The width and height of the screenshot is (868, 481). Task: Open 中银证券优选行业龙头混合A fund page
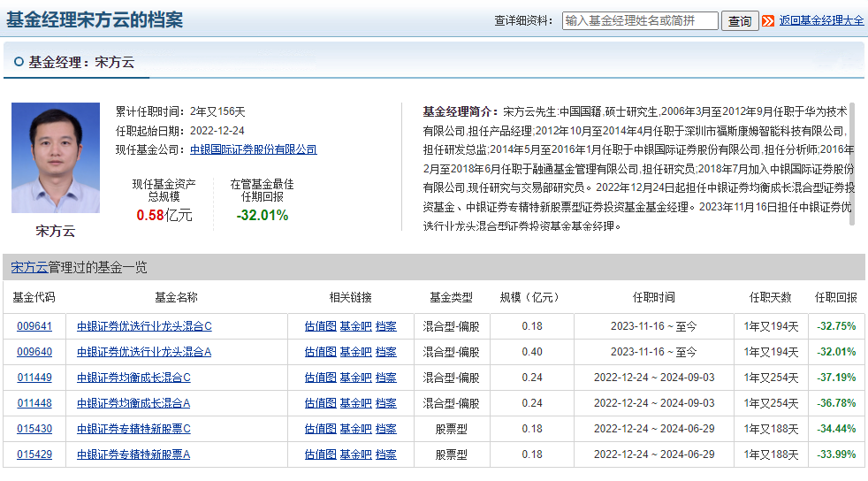click(x=144, y=352)
